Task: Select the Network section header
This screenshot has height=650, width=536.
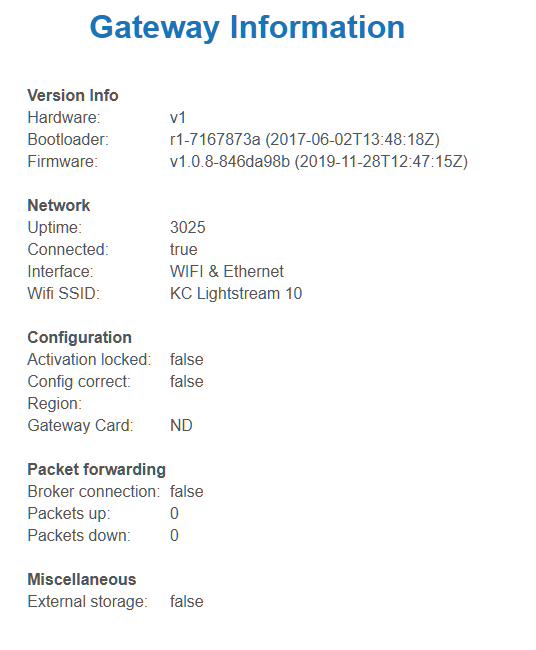Action: (x=58, y=206)
